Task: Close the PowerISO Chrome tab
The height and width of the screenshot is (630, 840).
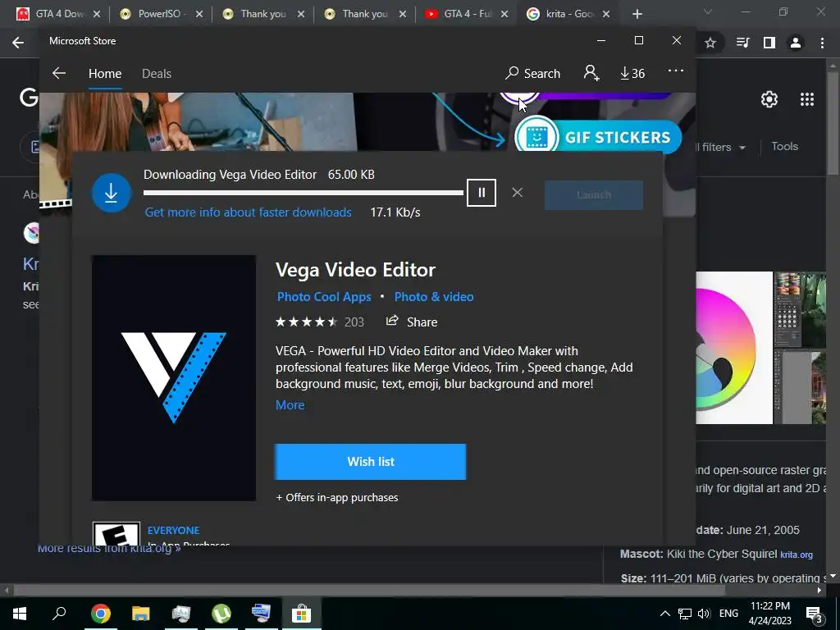Action: point(199,14)
